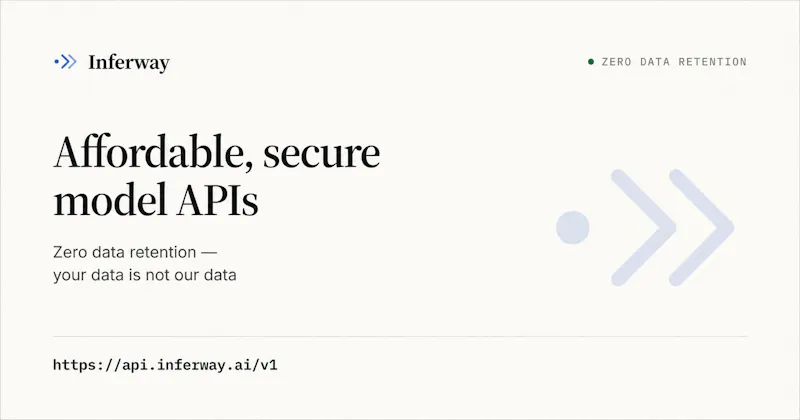This screenshot has height=420, width=800.
Task: Click the word "Affordable," in the headline
Action: point(154,152)
